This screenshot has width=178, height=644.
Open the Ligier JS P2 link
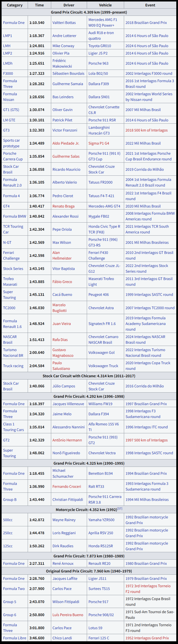point(98,53)
